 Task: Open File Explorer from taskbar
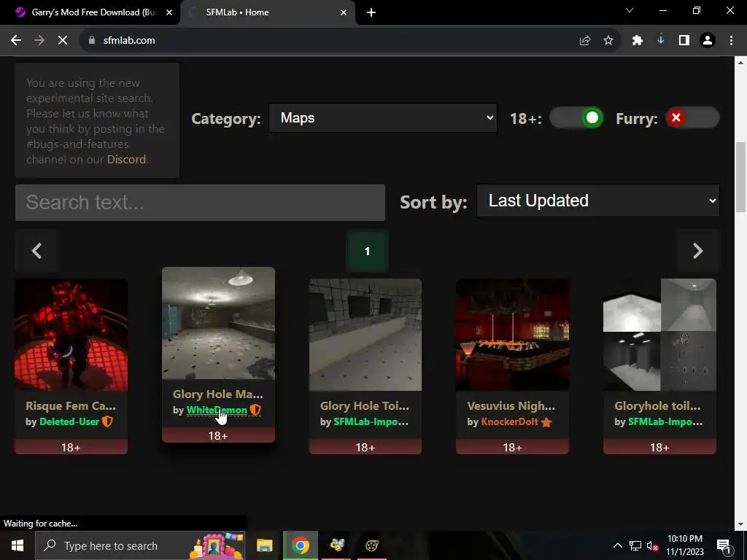264,545
